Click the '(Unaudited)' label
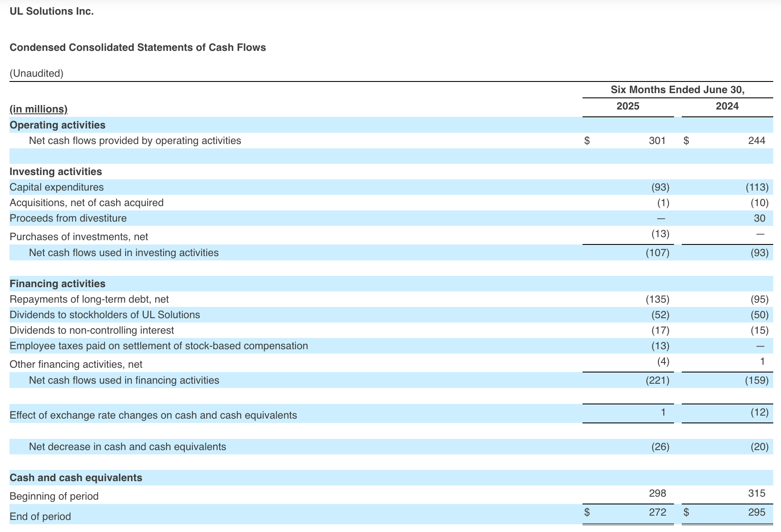Image resolution: width=781 pixels, height=532 pixels. (x=36, y=73)
